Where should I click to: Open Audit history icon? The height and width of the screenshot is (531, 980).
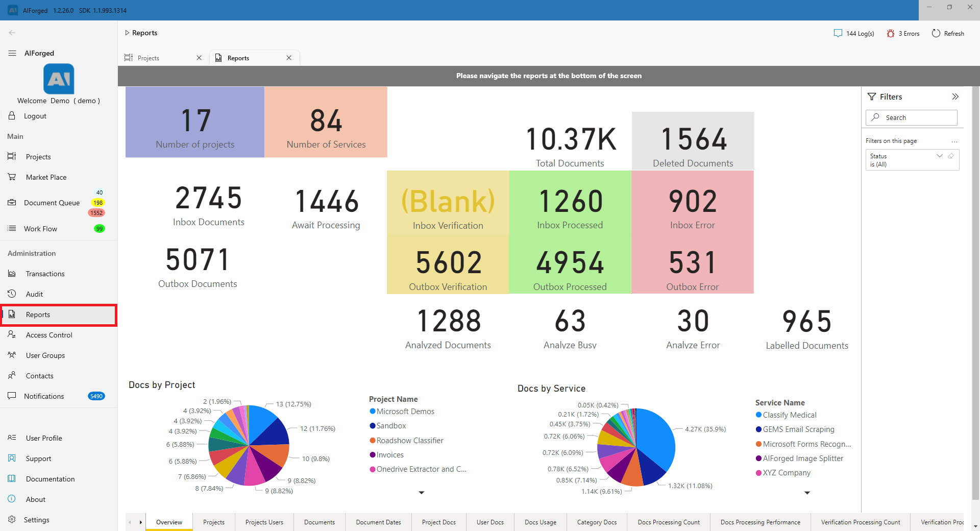point(12,294)
